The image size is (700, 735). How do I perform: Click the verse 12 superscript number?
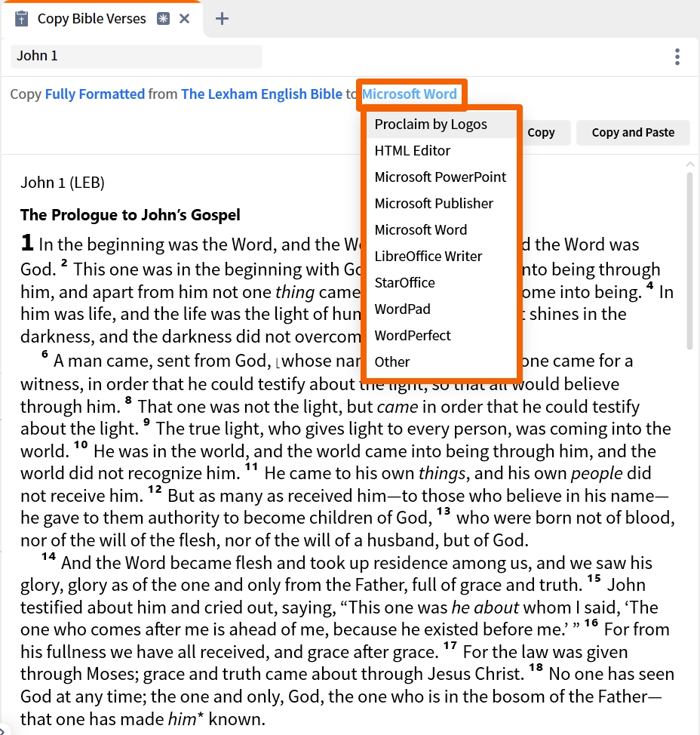(x=155, y=490)
